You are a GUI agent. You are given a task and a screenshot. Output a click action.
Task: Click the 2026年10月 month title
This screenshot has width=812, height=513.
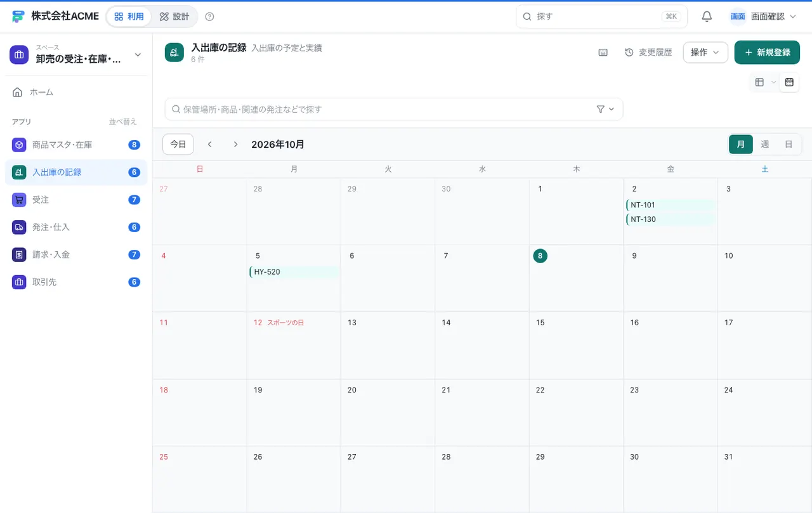[x=278, y=145]
